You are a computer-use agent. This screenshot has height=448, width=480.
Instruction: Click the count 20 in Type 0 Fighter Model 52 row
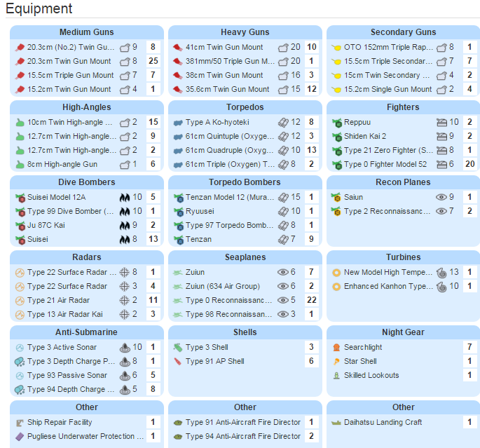470,164
